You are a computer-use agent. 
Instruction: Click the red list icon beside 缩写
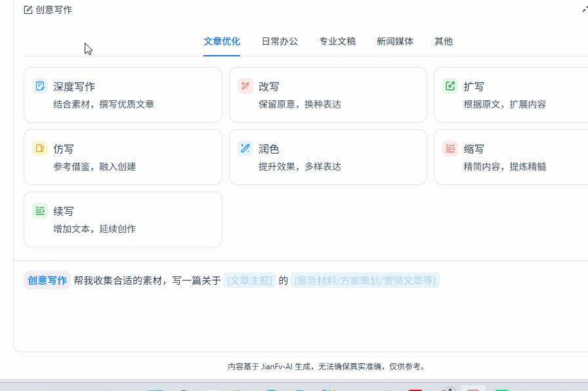pos(450,148)
